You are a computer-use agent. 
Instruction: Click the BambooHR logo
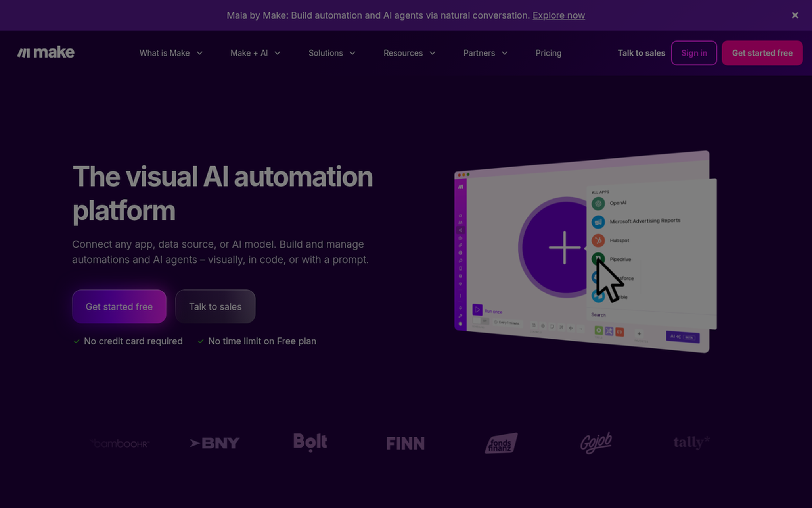pyautogui.click(x=119, y=443)
